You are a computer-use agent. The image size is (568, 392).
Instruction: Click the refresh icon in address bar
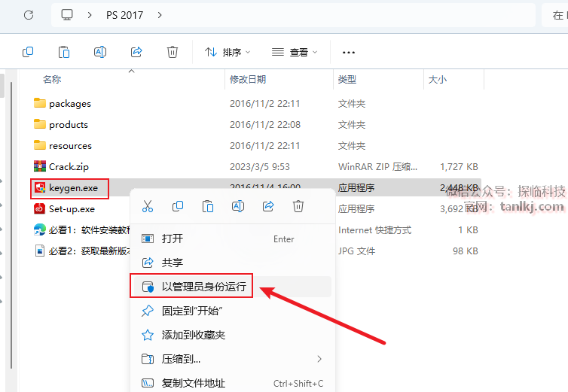pos(29,15)
